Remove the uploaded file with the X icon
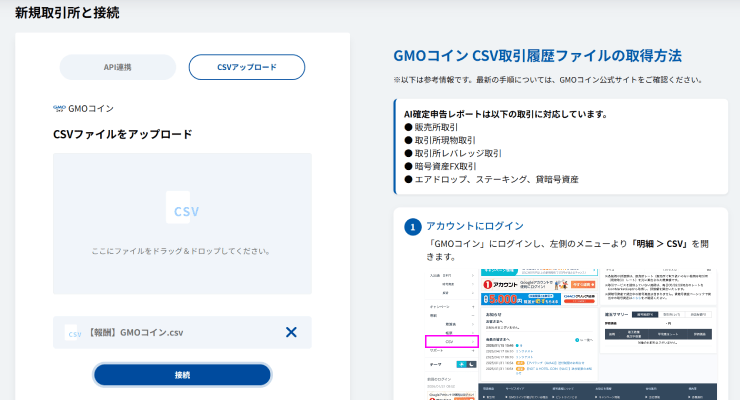740x400 pixels. 291,333
